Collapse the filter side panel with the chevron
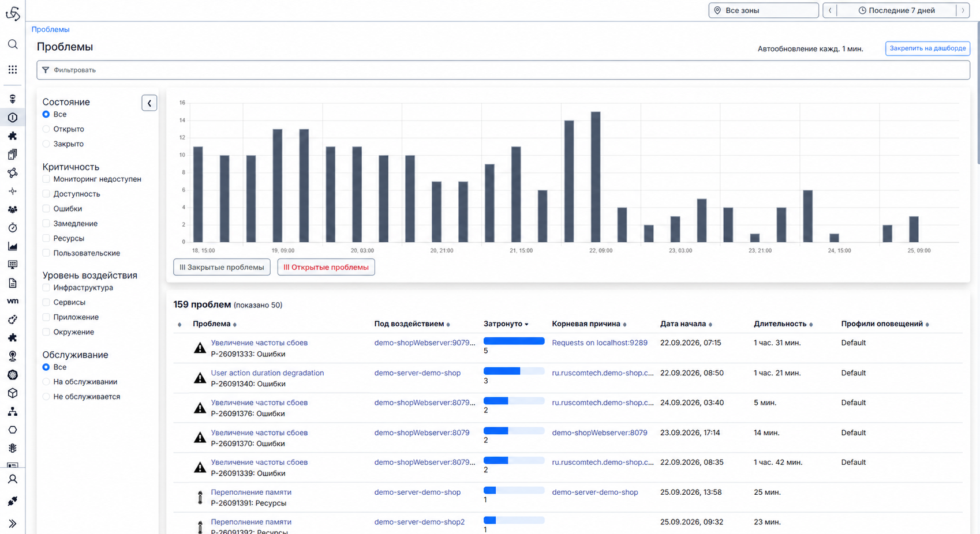The image size is (980, 534). tap(149, 103)
